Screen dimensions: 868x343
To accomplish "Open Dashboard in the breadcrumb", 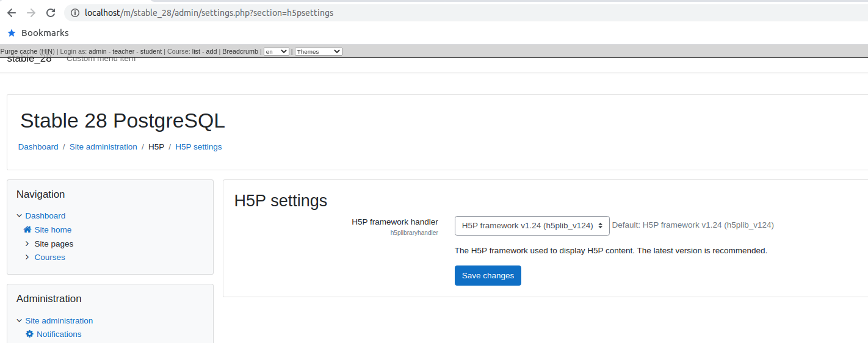I will pyautogui.click(x=38, y=146).
